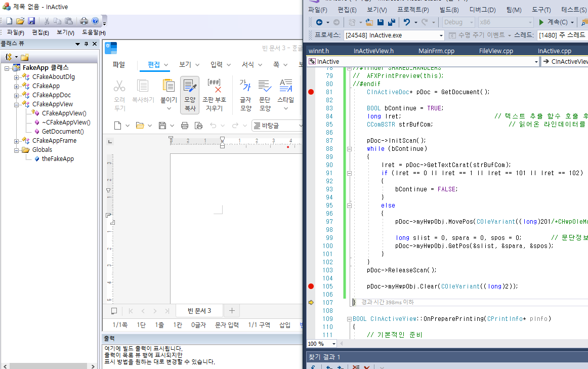This screenshot has height=369, width=588.
Task: Open 글자 모양 character format tool
Action: click(245, 86)
